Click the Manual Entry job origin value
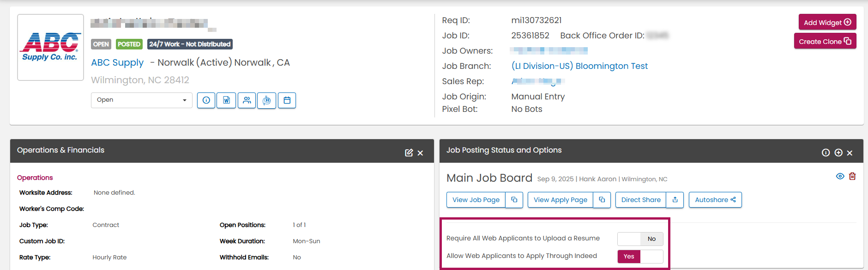The width and height of the screenshot is (868, 270). pyautogui.click(x=538, y=97)
